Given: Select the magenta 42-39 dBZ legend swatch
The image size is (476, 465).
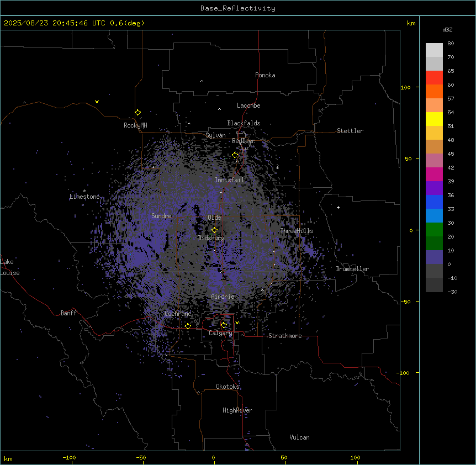Looking at the screenshot, I should point(434,174).
